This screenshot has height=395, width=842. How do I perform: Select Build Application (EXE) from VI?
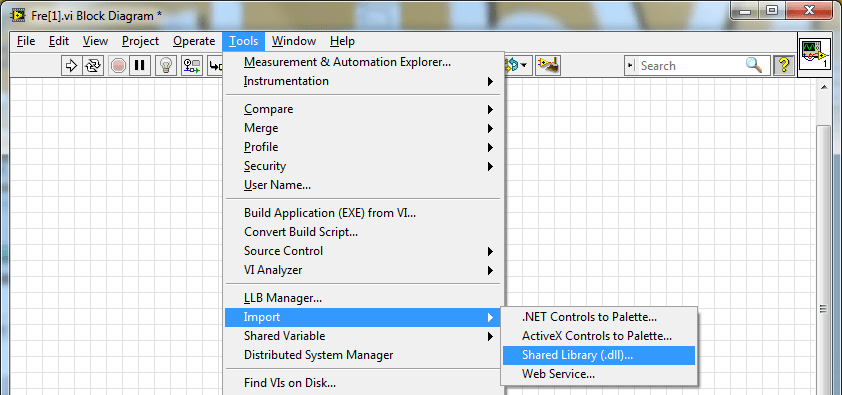[363, 213]
